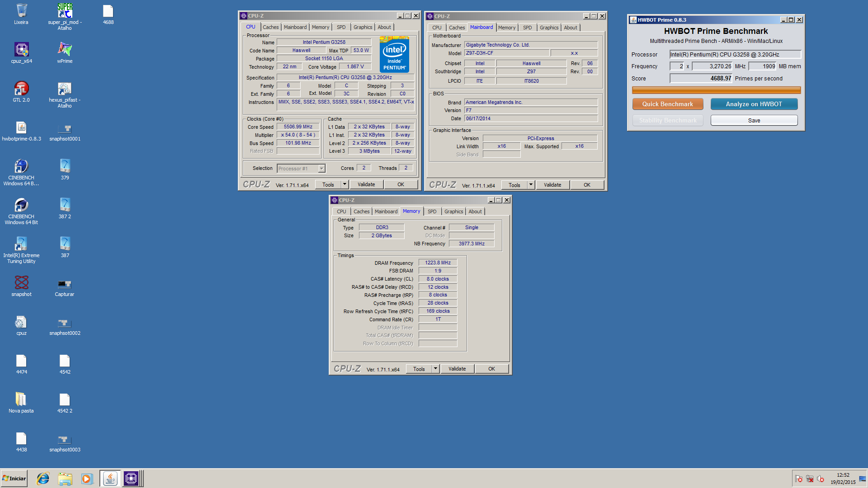Viewport: 868px width, 488px height.
Task: Click the Action Center flag tray icon
Action: [x=799, y=479]
